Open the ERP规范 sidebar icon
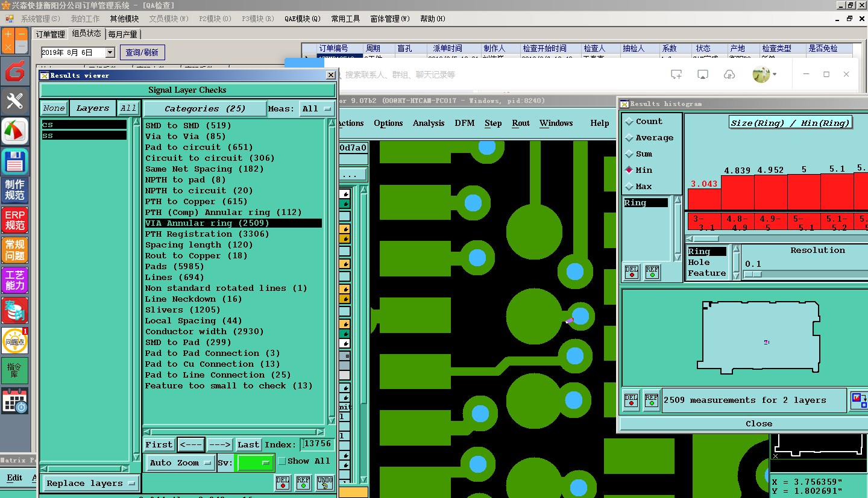The height and width of the screenshot is (498, 868). [14, 220]
